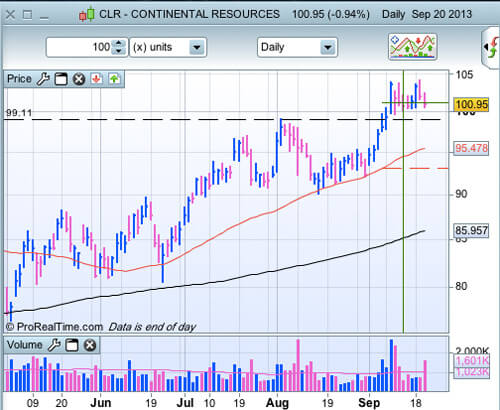The image size is (500, 410).
Task: Click the 99.11 horizontal line label
Action: [19, 113]
